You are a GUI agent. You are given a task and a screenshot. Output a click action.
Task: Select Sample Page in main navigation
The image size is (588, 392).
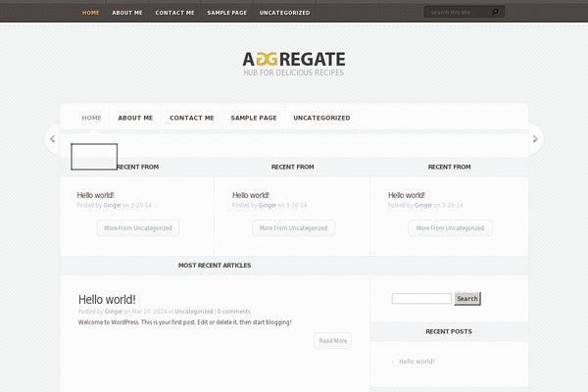254,118
